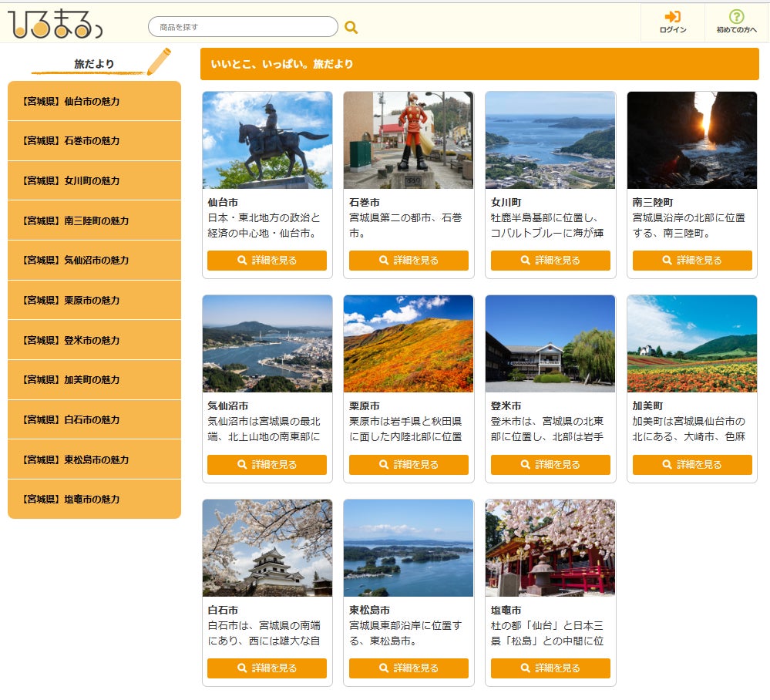This screenshot has height=700, width=770.
Task: Click the orange search magnifier icon
Action: 351,28
